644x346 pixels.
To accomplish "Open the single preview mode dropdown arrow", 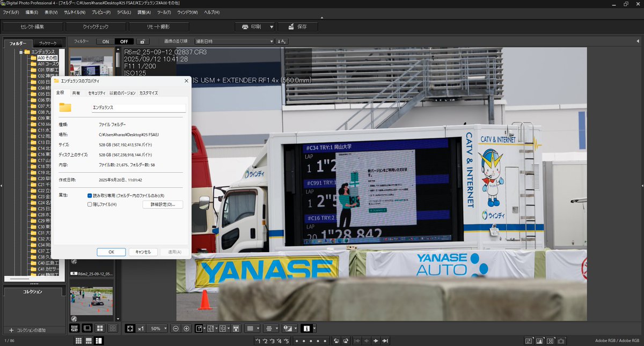I will [x=204, y=328].
